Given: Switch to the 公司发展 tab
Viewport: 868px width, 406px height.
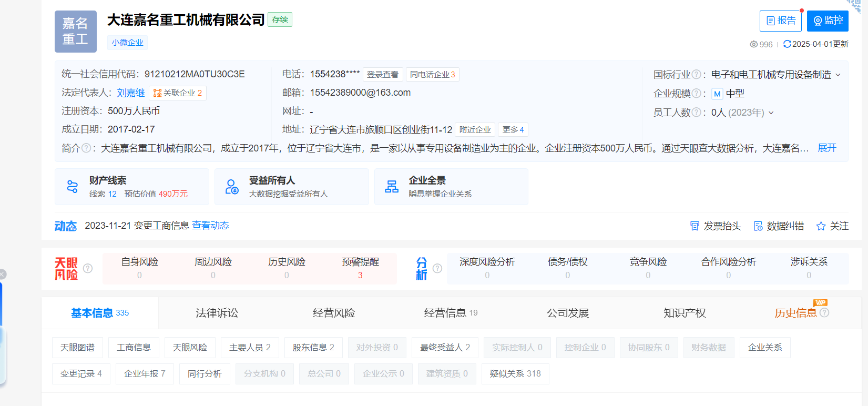Looking at the screenshot, I should click(x=568, y=313).
